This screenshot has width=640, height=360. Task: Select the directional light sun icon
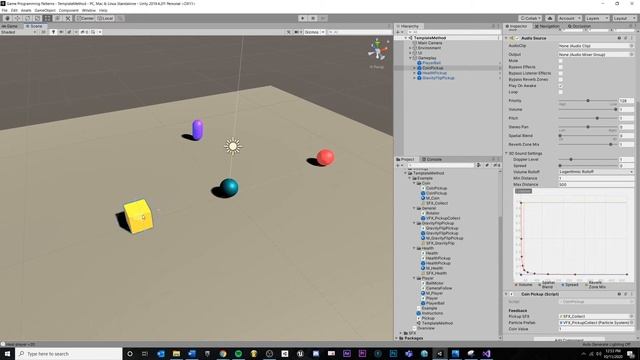(x=233, y=146)
